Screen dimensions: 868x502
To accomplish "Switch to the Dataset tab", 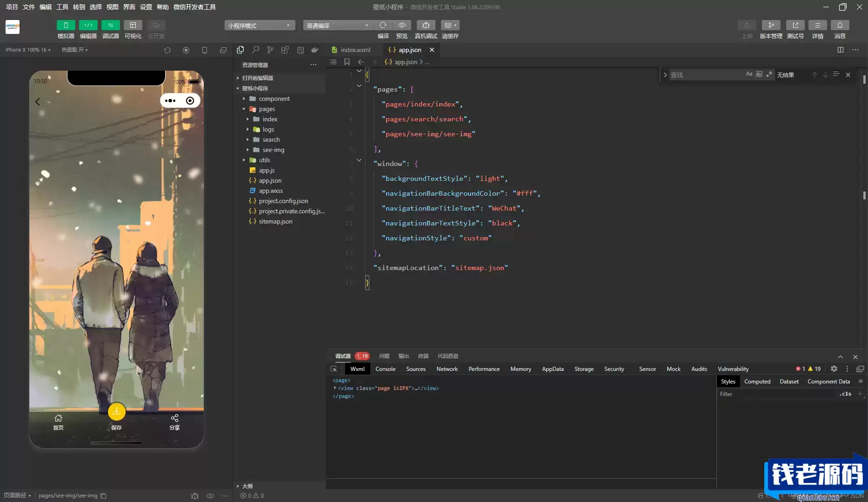I will pos(789,381).
